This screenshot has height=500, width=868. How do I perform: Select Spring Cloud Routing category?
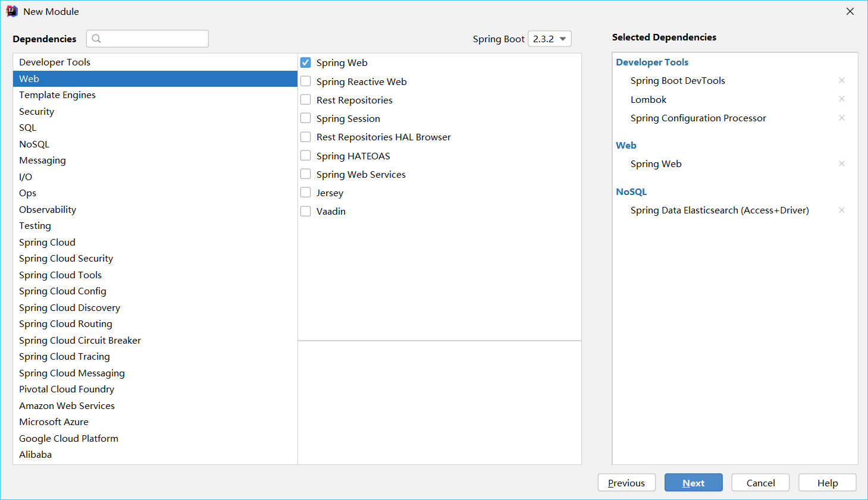pyautogui.click(x=155, y=323)
